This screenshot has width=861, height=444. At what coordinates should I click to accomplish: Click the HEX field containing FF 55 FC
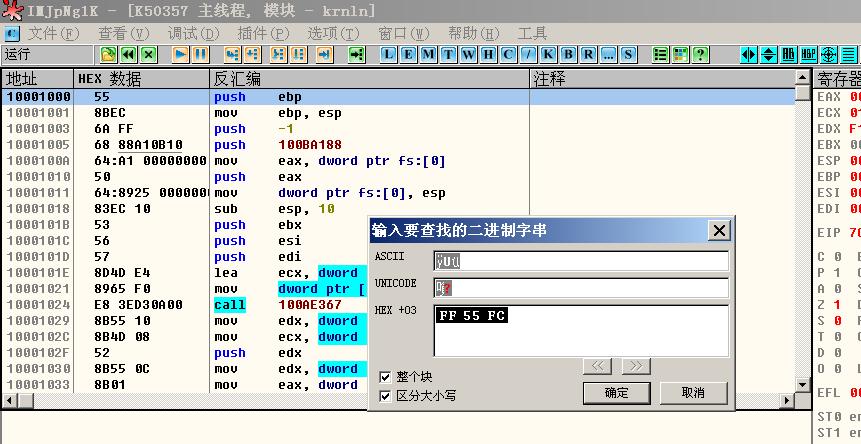[581, 331]
